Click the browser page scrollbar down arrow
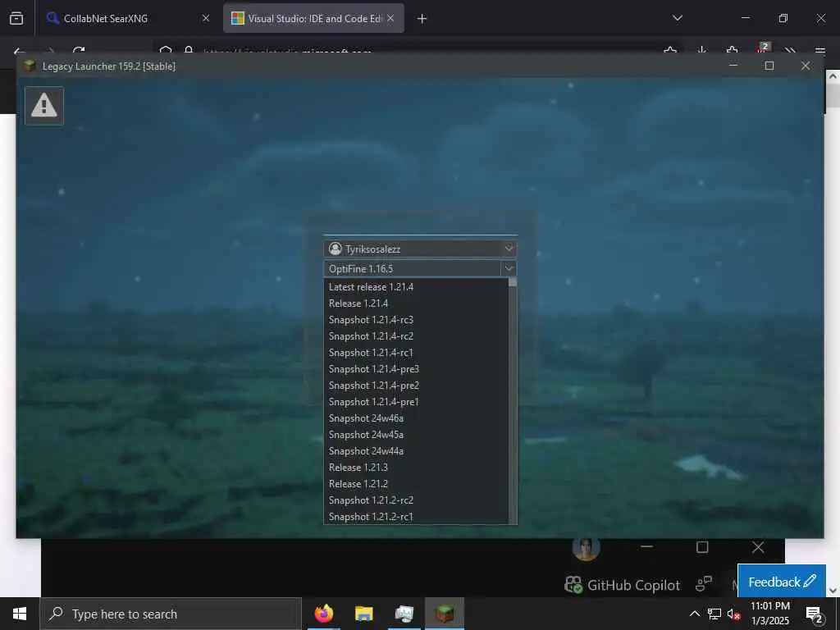The image size is (840, 630). click(833, 591)
